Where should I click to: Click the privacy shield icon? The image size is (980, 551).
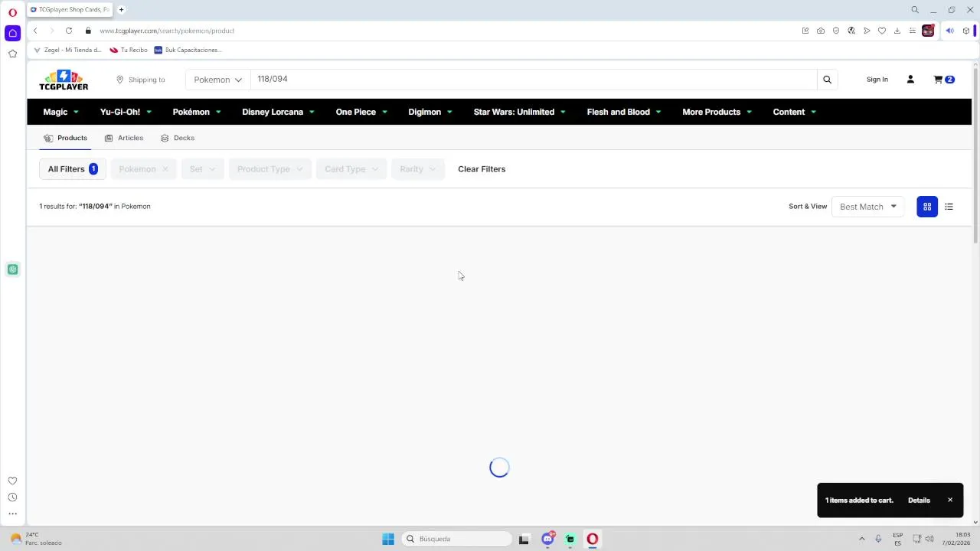point(836,31)
